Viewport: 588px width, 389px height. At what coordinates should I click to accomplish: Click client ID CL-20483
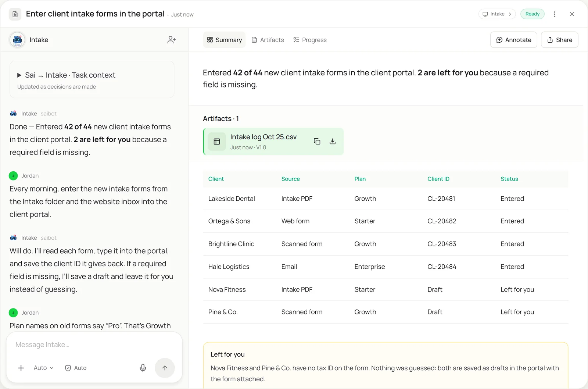[x=442, y=244]
